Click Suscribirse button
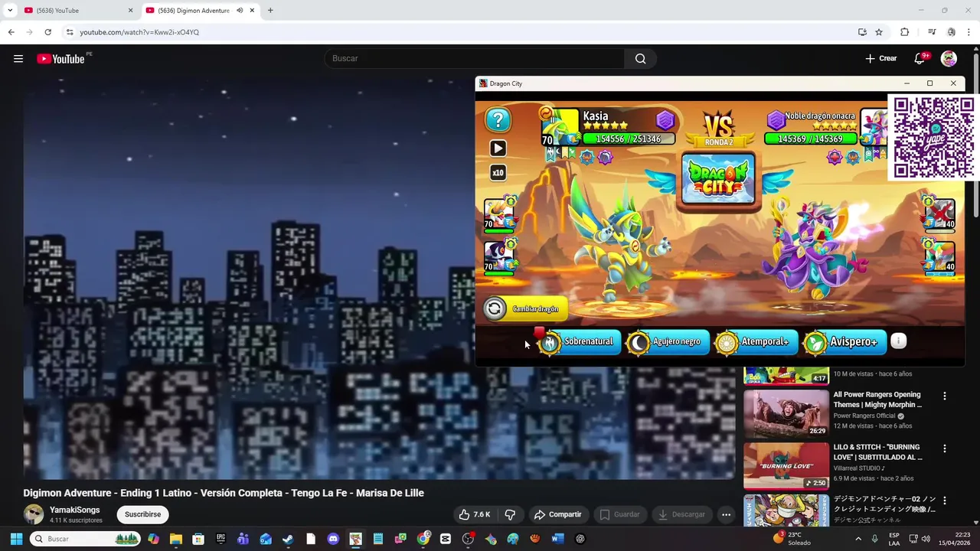 tap(142, 514)
